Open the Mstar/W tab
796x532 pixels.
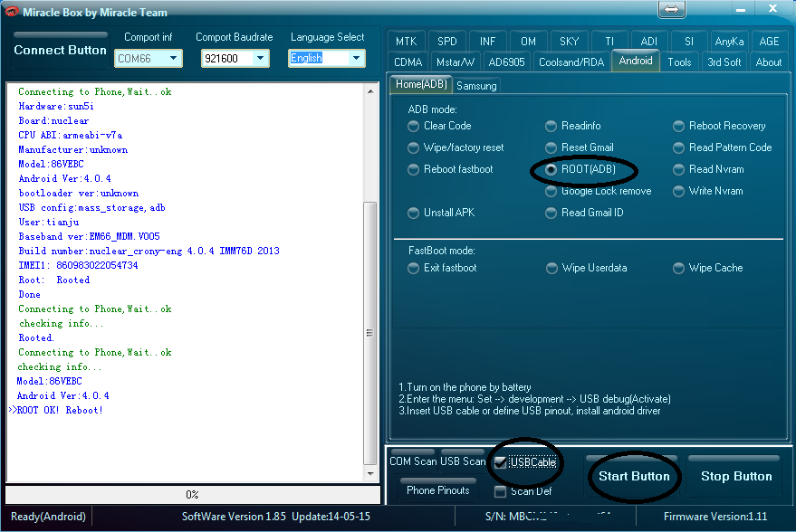coord(456,62)
